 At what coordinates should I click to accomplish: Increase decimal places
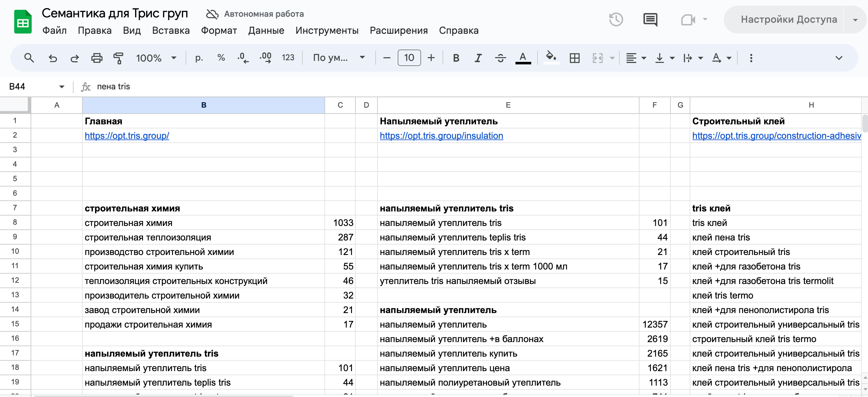pos(265,58)
